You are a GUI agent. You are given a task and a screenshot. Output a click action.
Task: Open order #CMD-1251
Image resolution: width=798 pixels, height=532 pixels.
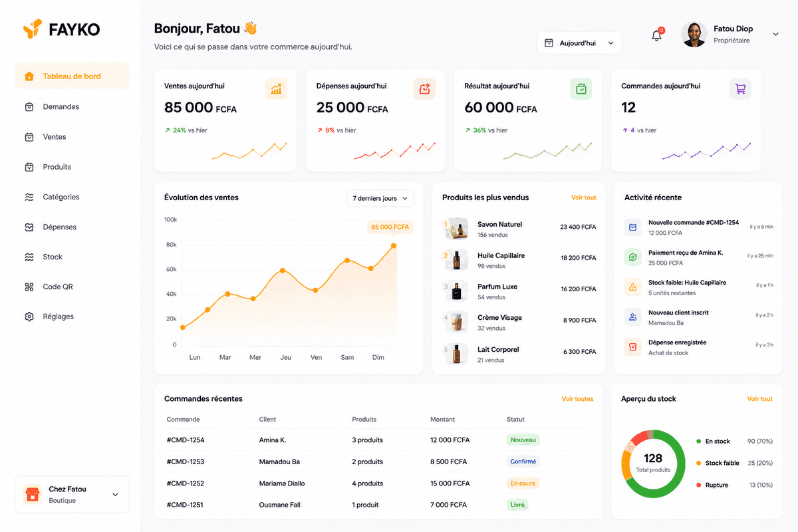tap(186, 505)
